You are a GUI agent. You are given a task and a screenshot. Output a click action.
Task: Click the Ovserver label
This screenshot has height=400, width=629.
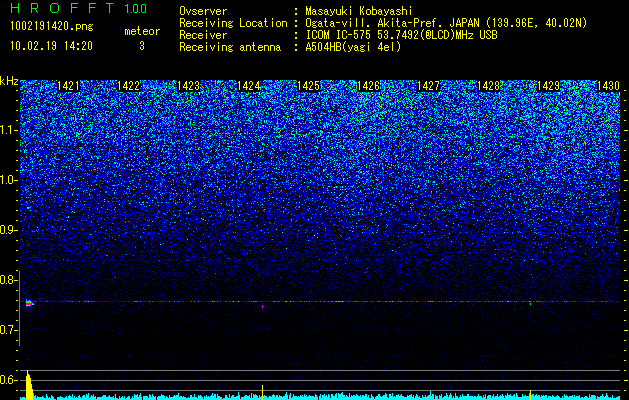click(203, 11)
